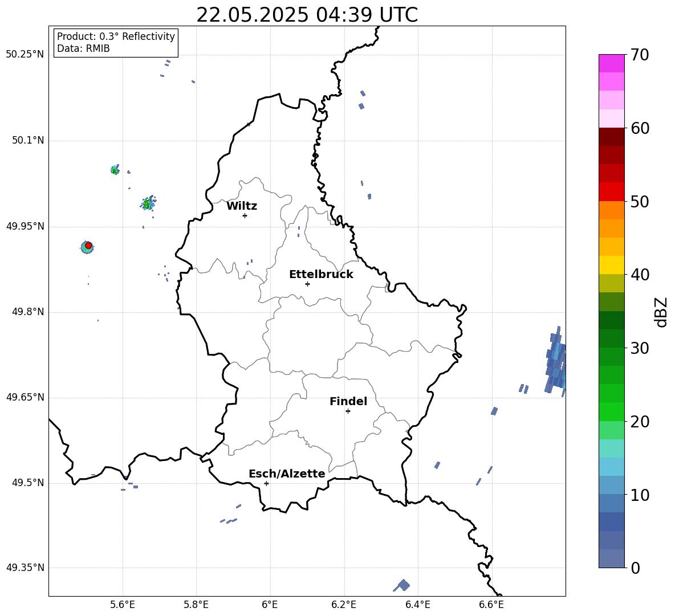Click the 0 value on the colorbar
This screenshot has width=675, height=616.
pyautogui.click(x=635, y=568)
